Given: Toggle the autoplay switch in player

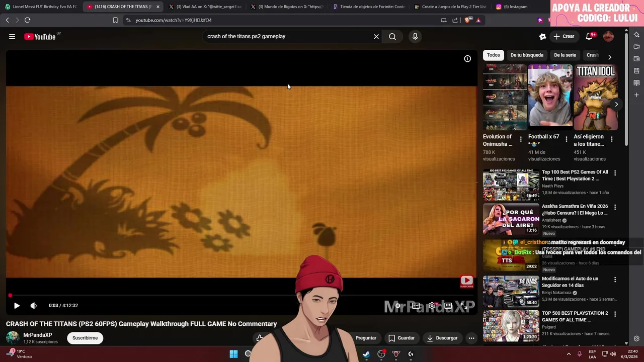Looking at the screenshot, I should tap(398, 305).
